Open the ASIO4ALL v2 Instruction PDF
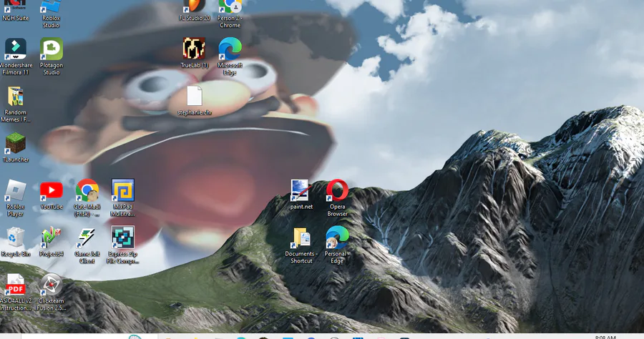Viewport: 644px width, 339px height. 16,293
